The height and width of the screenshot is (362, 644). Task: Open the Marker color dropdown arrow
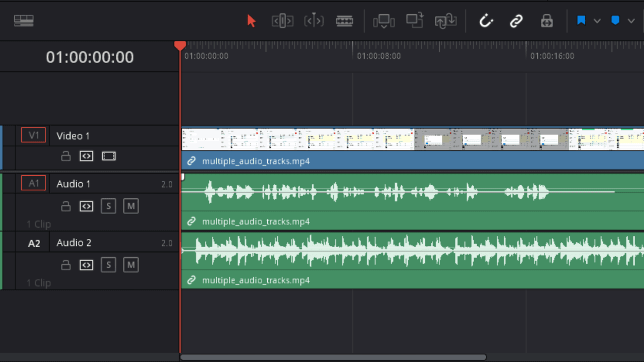(x=631, y=21)
